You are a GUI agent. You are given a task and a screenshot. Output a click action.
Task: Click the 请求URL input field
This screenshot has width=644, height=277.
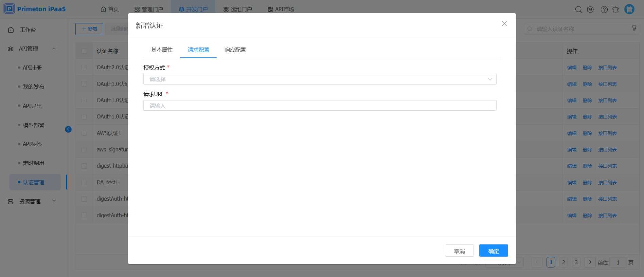pos(320,106)
